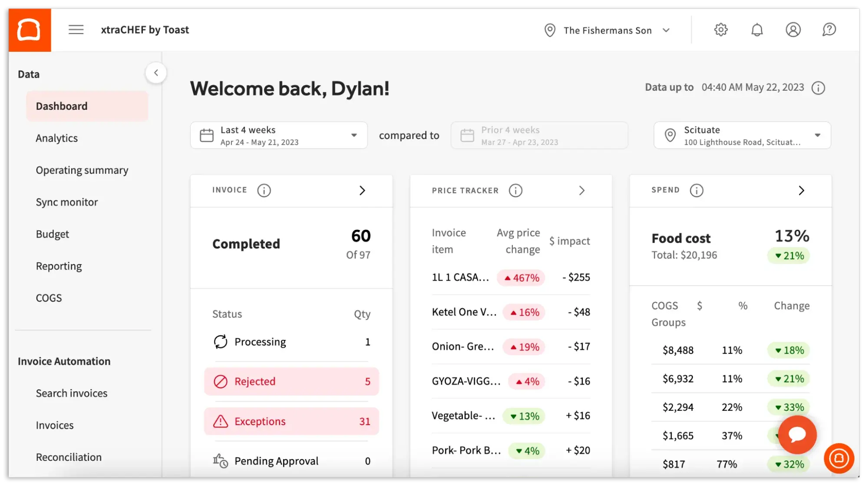Click the Rejected status icon
Image resolution: width=868 pixels, height=486 pixels.
[x=220, y=381]
